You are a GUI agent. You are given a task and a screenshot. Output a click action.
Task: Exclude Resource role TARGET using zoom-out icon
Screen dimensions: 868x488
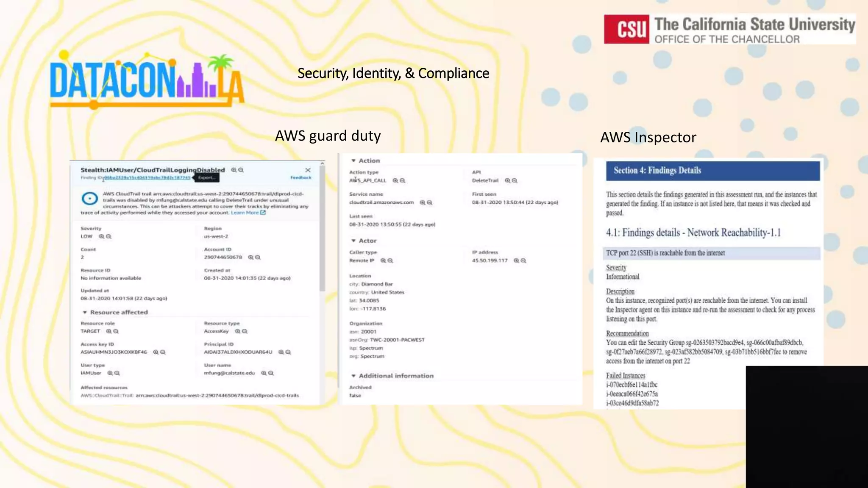[x=116, y=331]
